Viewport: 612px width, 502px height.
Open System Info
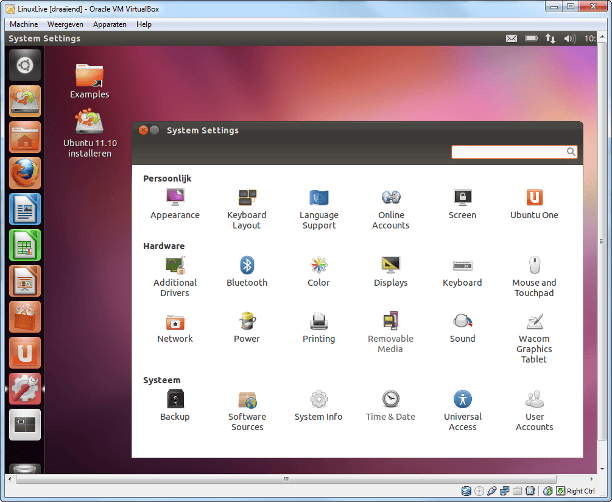[319, 406]
